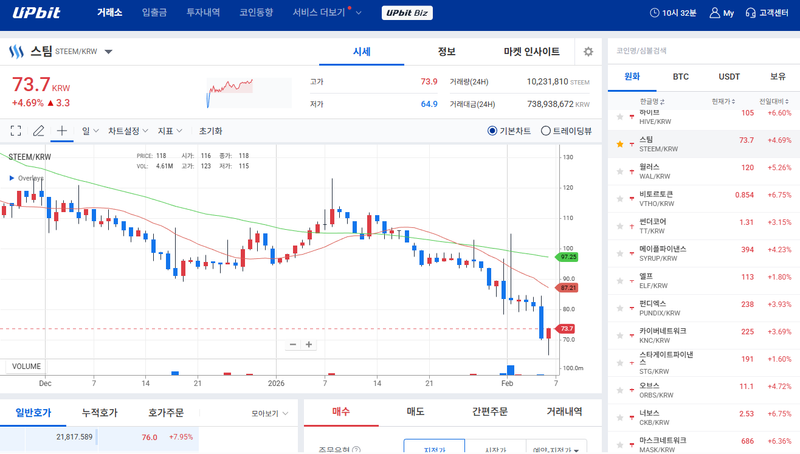The height and width of the screenshot is (454, 800).
Task: Select the 기본차트 radio button
Action: coord(492,131)
